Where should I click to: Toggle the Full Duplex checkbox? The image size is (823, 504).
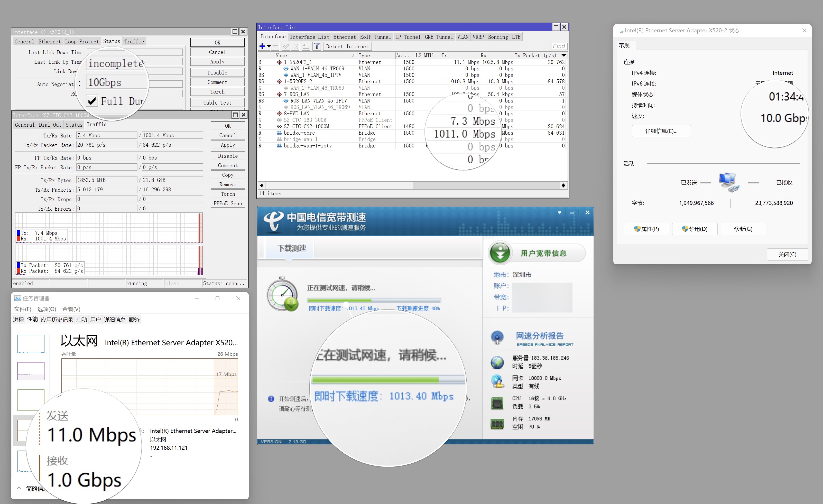coord(92,101)
